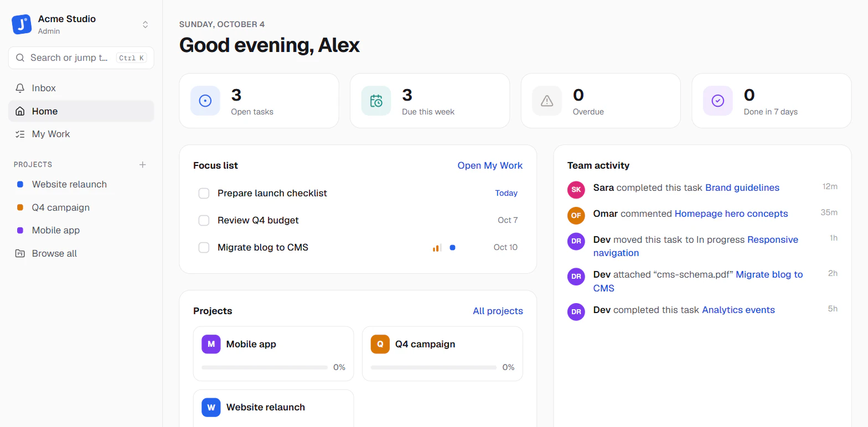The width and height of the screenshot is (868, 427).
Task: Click the All projects link
Action: (498, 311)
